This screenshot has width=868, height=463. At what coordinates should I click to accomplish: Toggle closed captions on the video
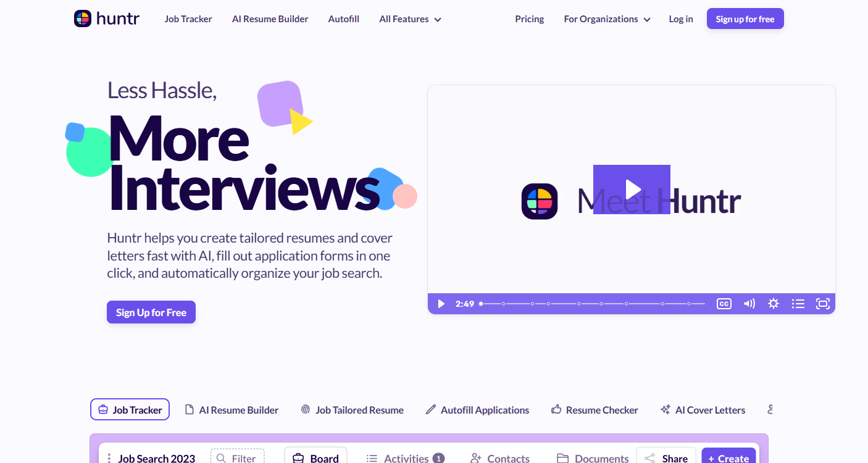point(724,304)
